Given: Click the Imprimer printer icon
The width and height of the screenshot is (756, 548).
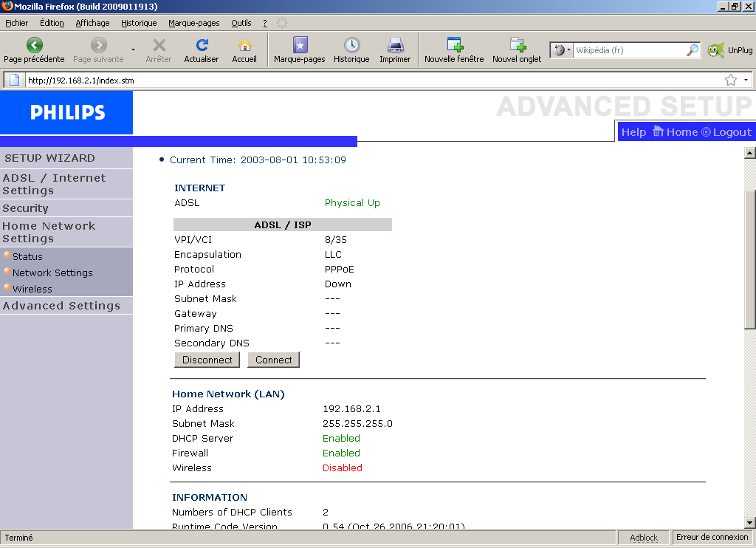Looking at the screenshot, I should click(395, 45).
